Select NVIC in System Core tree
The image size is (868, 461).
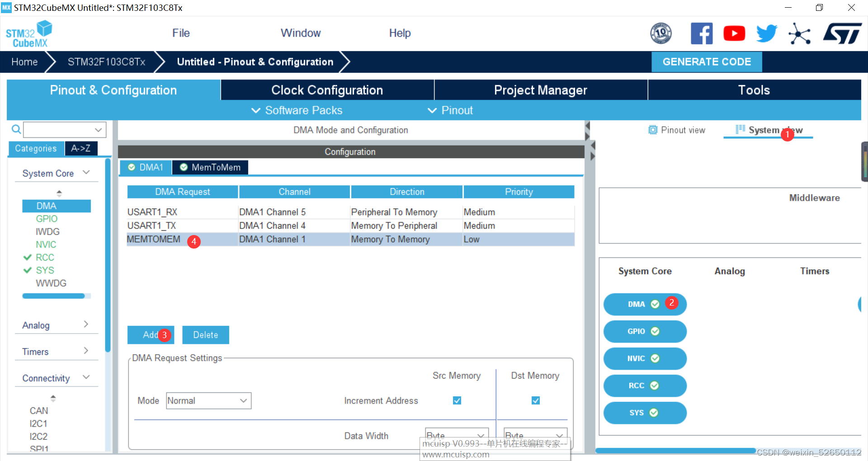coord(46,245)
